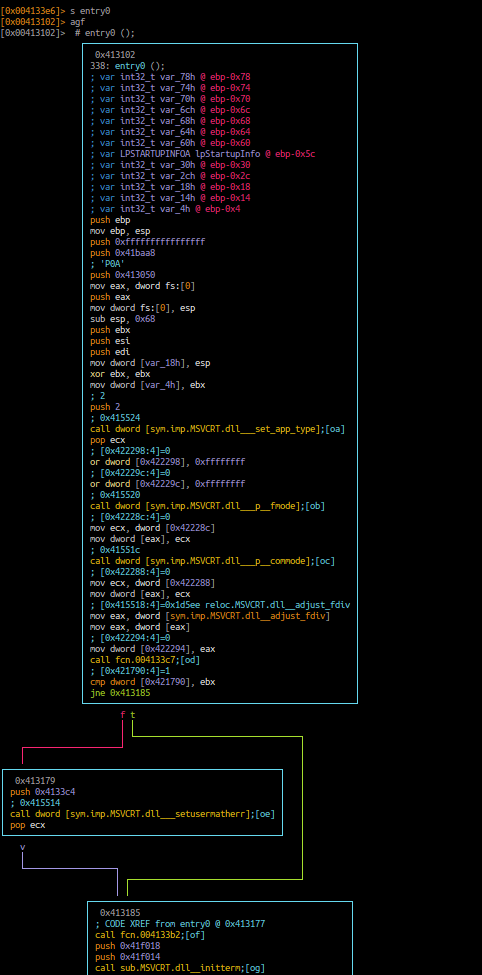482x975 pixels.
Task: Select the var_6ch variable declaration line
Action: click(x=170, y=109)
